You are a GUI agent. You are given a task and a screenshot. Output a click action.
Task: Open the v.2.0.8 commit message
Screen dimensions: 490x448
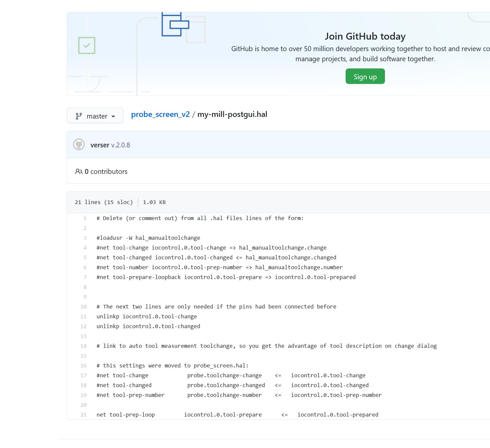[x=120, y=145]
